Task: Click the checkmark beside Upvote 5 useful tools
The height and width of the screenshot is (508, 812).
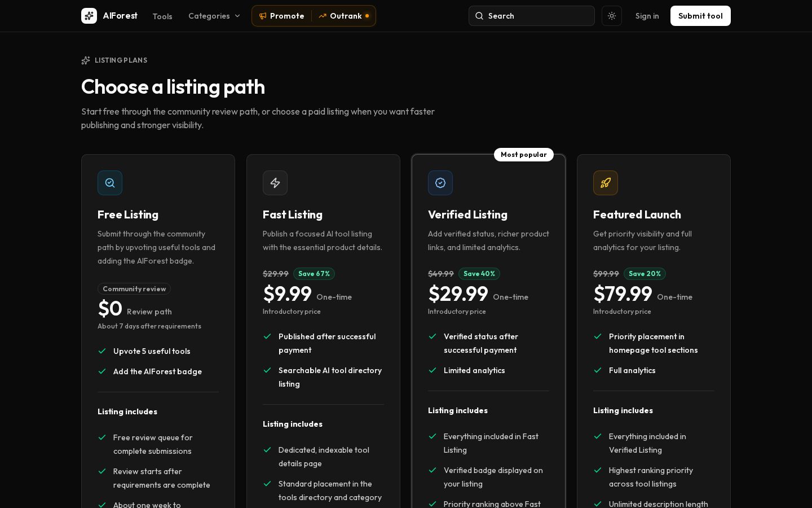Action: pyautogui.click(x=102, y=351)
